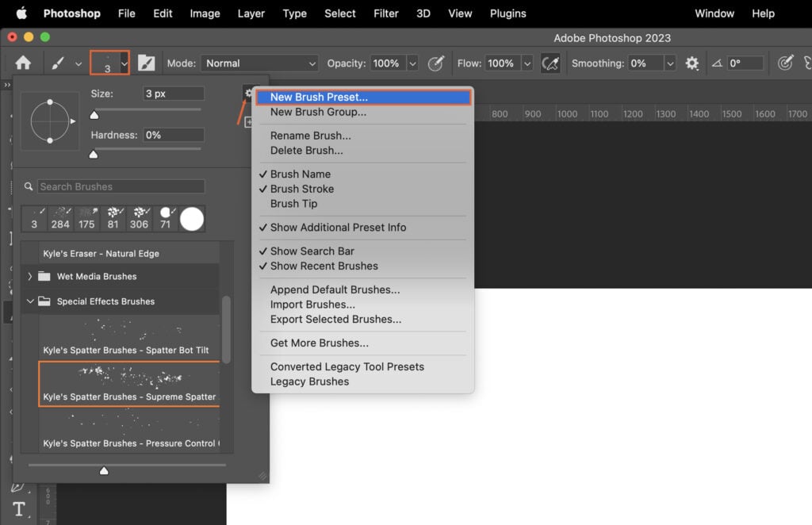The width and height of the screenshot is (812, 525).
Task: Collapse the Special Effects Brushes folder
Action: [x=31, y=301]
